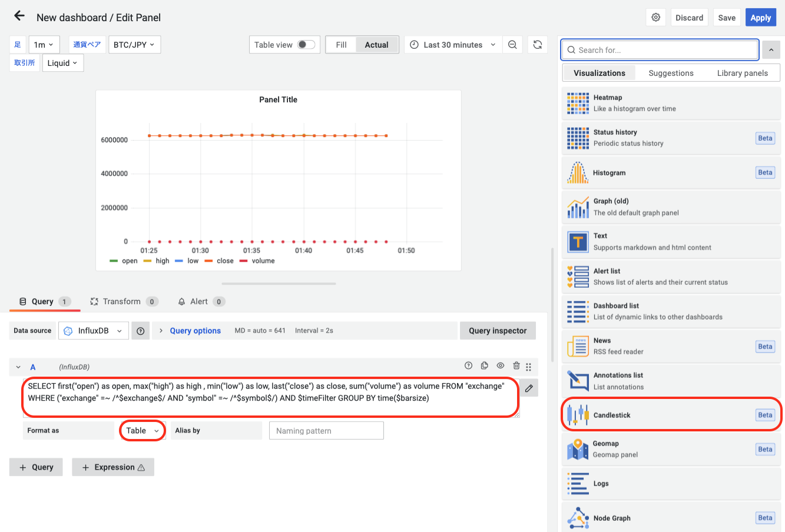Choose the Graph (old) panel
This screenshot has height=532, width=785.
(671, 207)
